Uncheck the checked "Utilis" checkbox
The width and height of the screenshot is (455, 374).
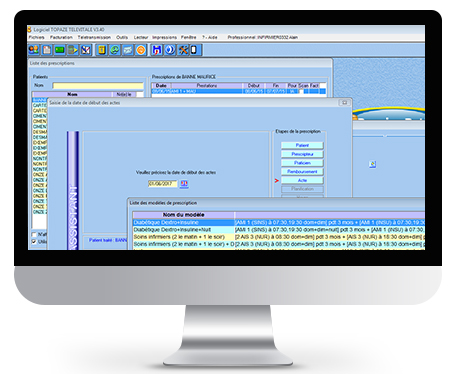[x=34, y=241]
